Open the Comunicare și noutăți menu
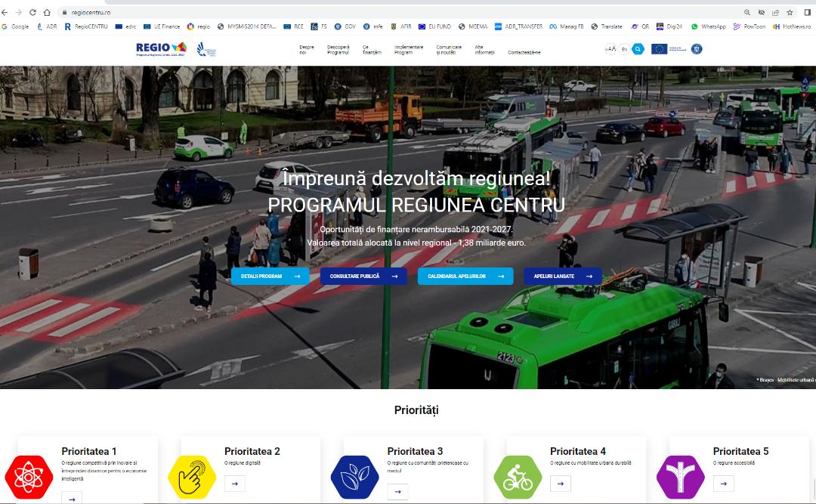This screenshot has height=504, width=816. click(x=449, y=49)
